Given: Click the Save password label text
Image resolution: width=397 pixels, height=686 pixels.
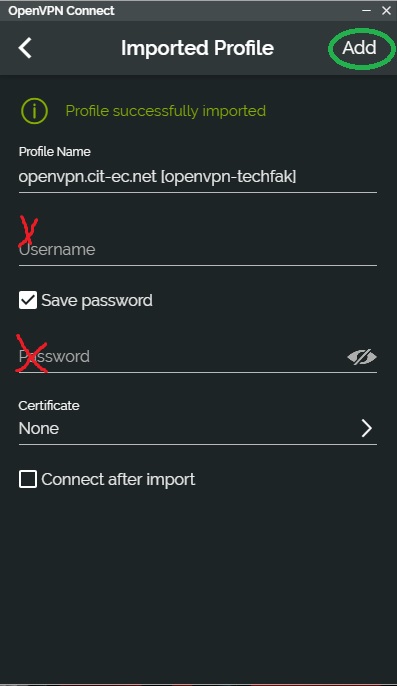Looking at the screenshot, I should [97, 301].
